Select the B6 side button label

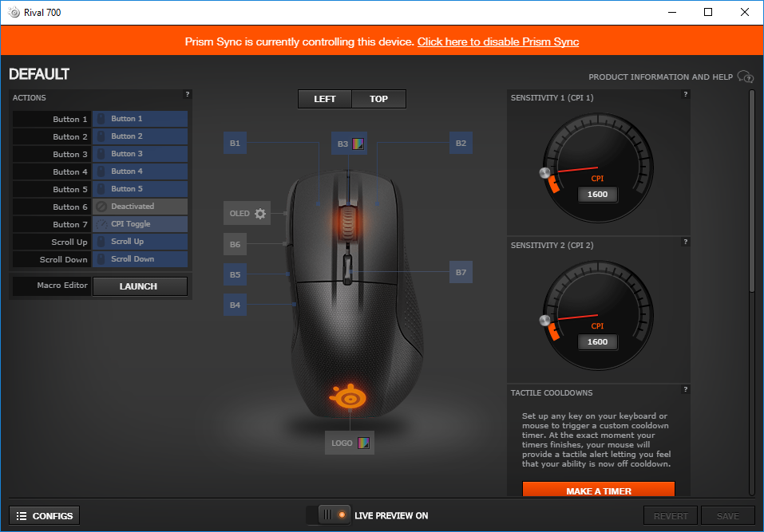(x=235, y=244)
